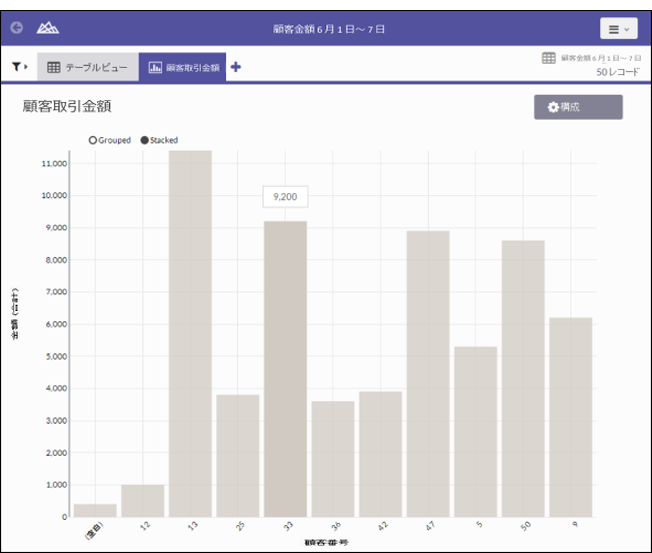Click the bar for customer 25
The width and height of the screenshot is (652, 553).
coord(238,455)
